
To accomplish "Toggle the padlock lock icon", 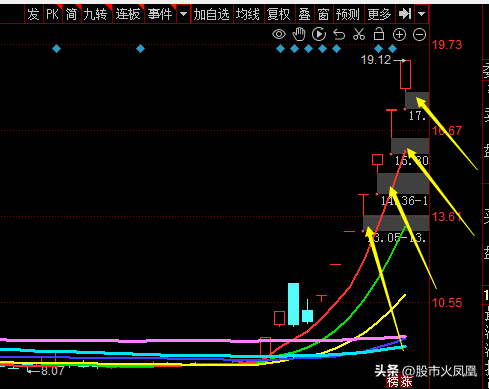I will pyautogui.click(x=379, y=34).
